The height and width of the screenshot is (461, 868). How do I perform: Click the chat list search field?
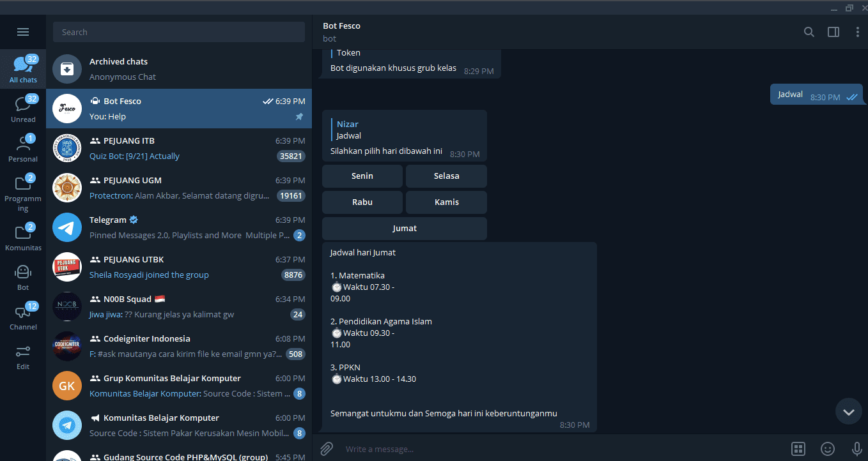(179, 32)
